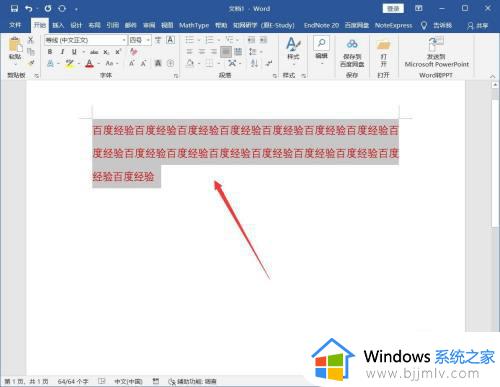Expand the underline style dropdown arrow
Viewport: 500px width, 387px height.
point(84,52)
